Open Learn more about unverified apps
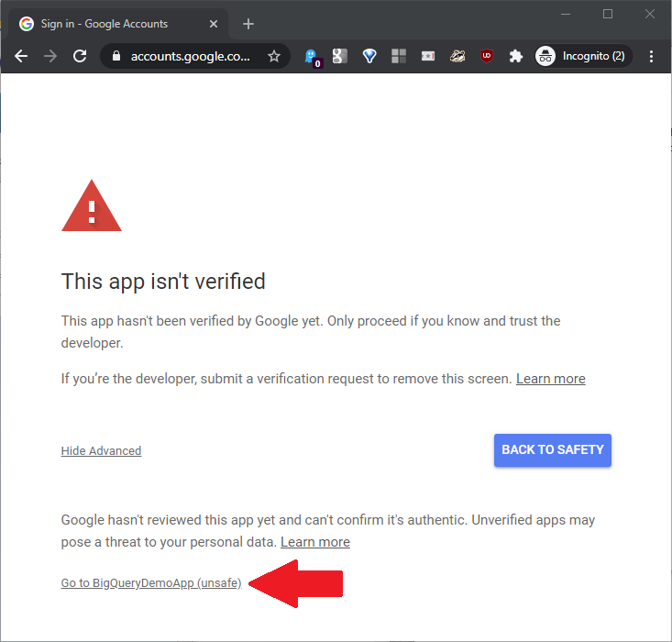Viewport: 672px width, 642px height. (314, 542)
